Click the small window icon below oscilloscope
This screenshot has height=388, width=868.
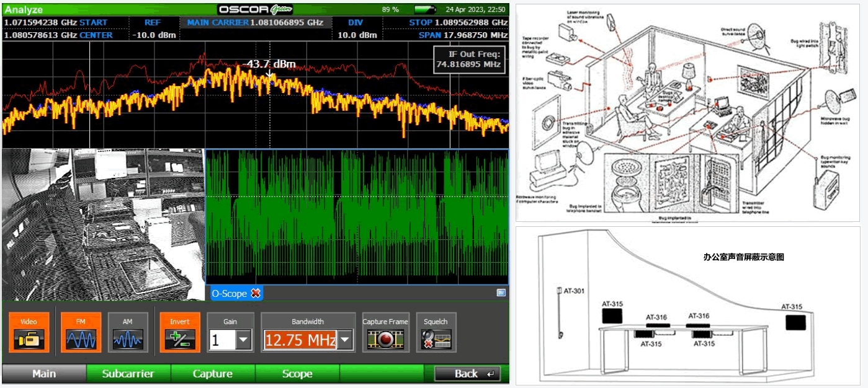click(501, 293)
